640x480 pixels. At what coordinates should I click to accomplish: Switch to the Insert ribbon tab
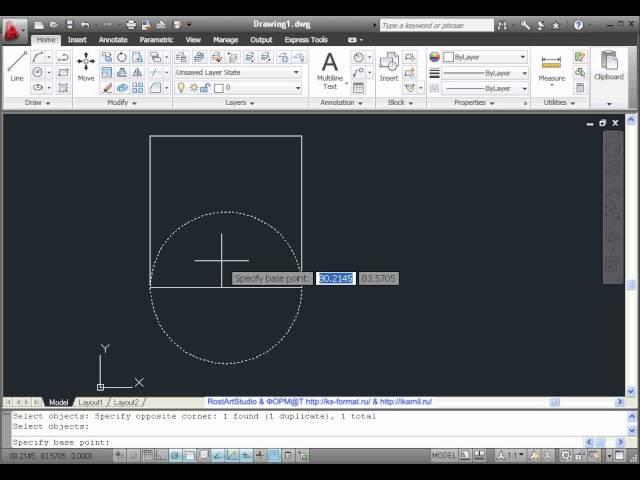[x=77, y=40]
